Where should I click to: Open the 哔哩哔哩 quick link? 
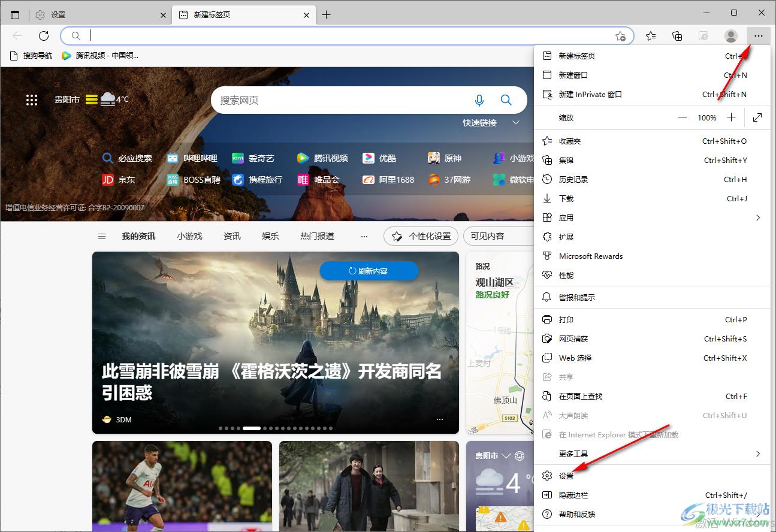(x=192, y=158)
